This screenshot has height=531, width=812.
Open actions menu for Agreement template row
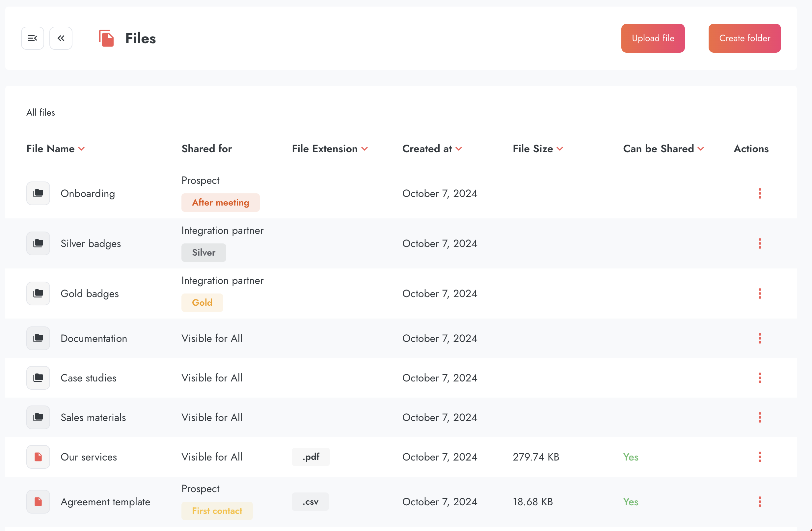click(760, 502)
